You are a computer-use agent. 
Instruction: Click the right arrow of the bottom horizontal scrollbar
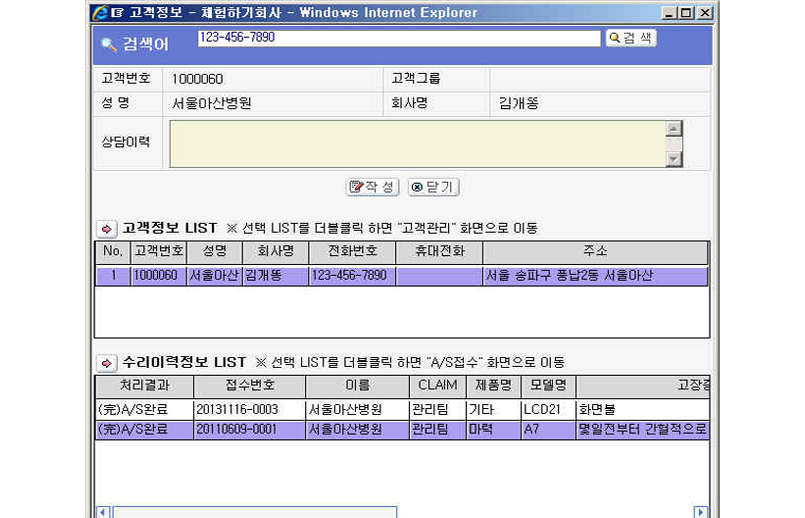(700, 512)
